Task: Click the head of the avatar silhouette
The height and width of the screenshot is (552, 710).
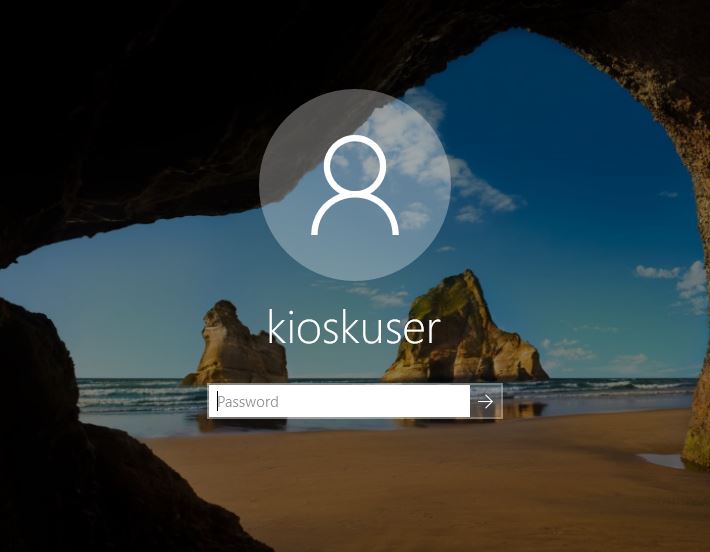Action: [354, 163]
